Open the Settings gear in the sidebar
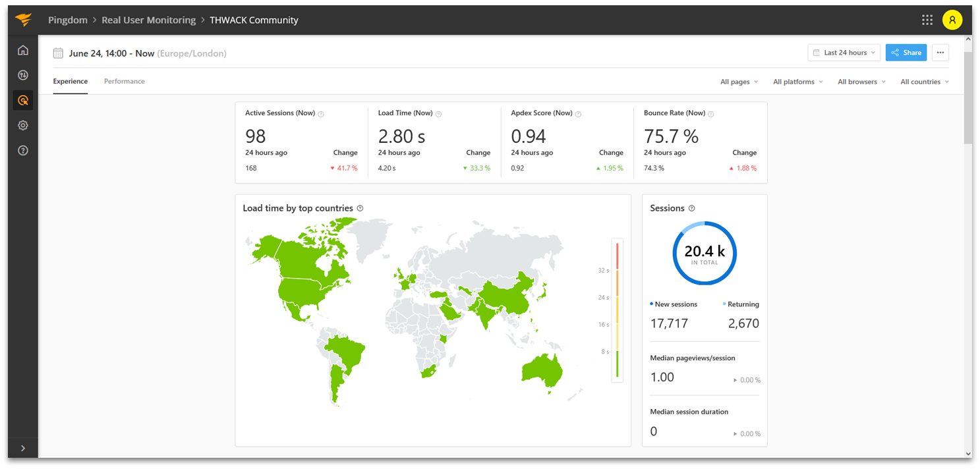This screenshot has width=980, height=469. 22,125
